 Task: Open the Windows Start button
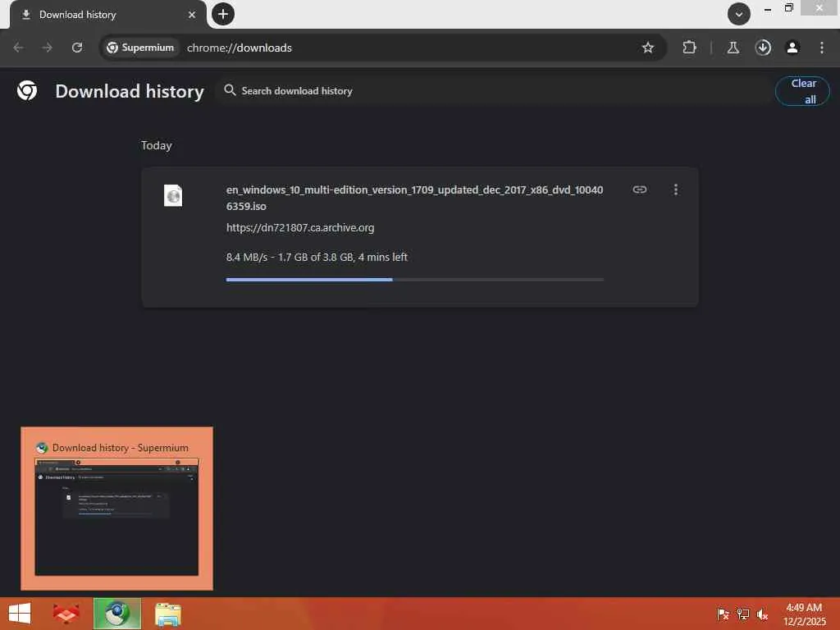[20, 614]
